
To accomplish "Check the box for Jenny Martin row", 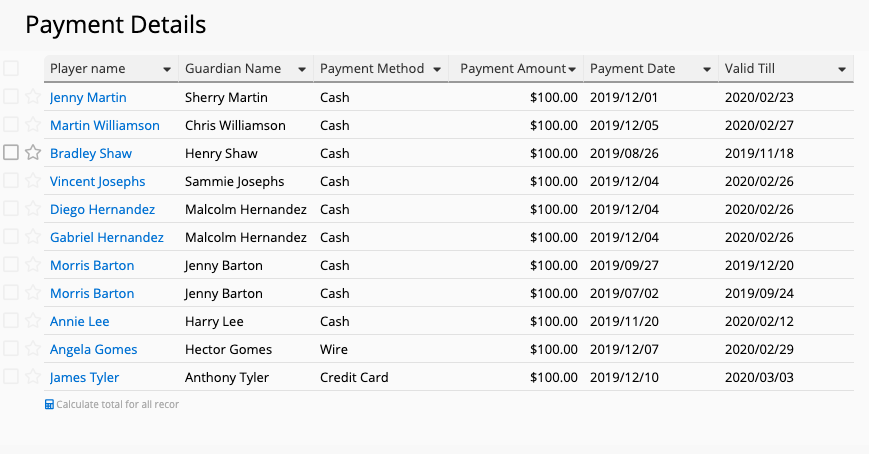I will tap(11, 96).
